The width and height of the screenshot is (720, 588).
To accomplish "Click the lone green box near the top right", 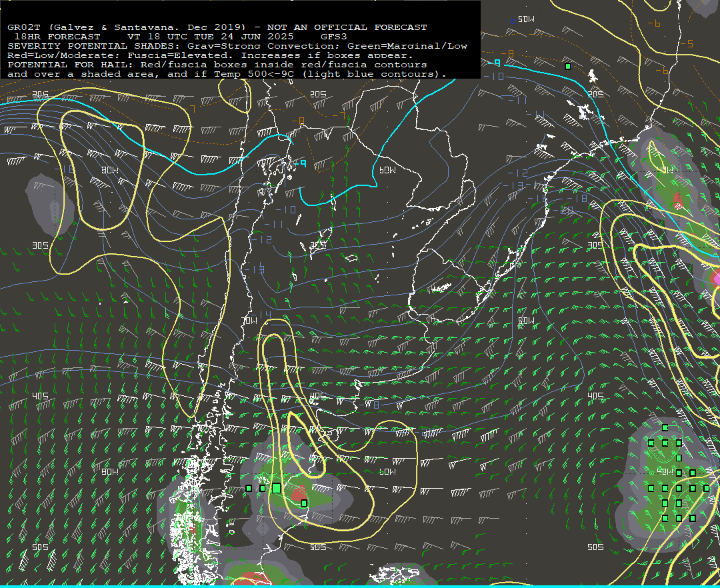I will [x=568, y=67].
